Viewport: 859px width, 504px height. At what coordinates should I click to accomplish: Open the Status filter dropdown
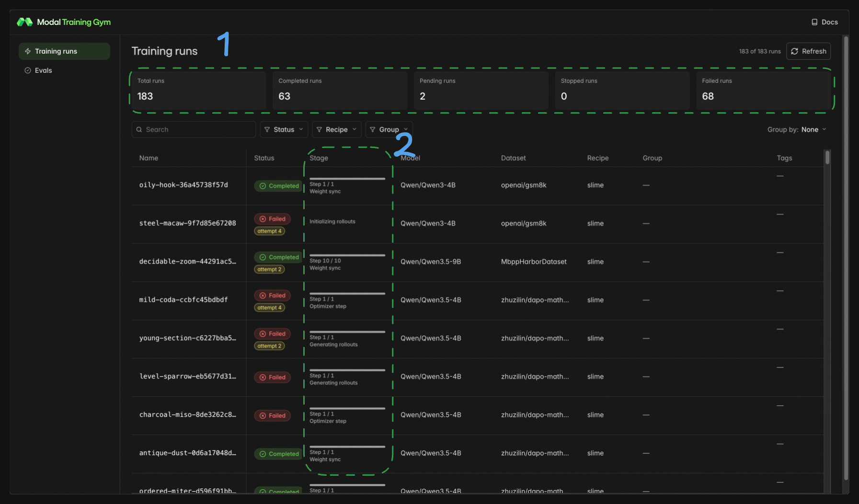click(284, 129)
